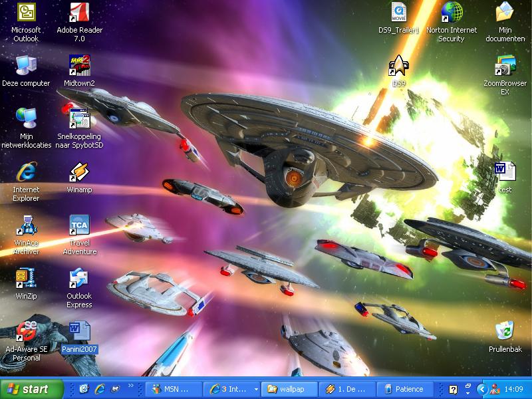Open the language bar options arrow
Image resolution: width=532 pixels, height=399 pixels.
click(468, 393)
